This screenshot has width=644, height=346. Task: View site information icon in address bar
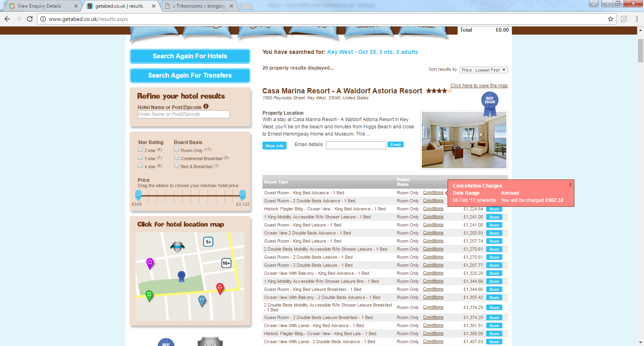(43, 19)
